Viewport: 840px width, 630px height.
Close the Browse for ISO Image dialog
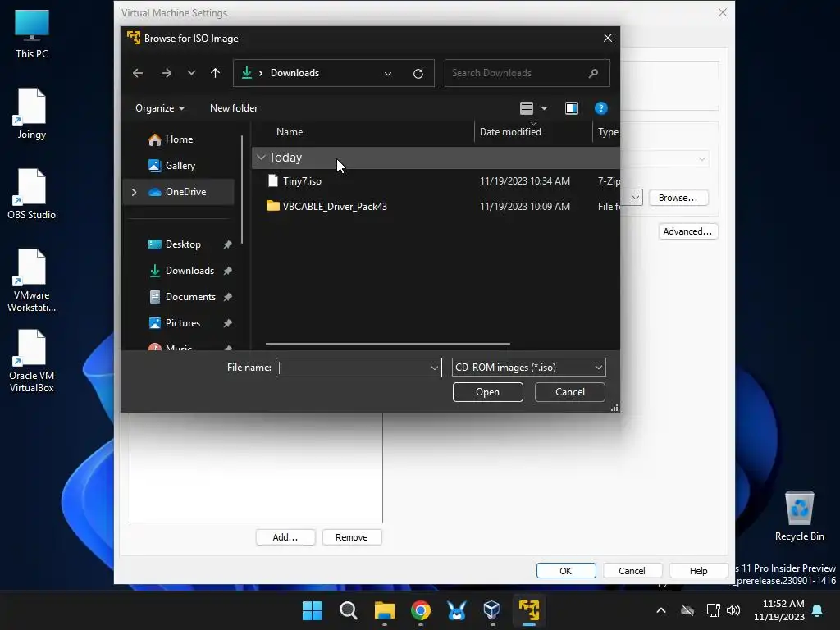[608, 38]
